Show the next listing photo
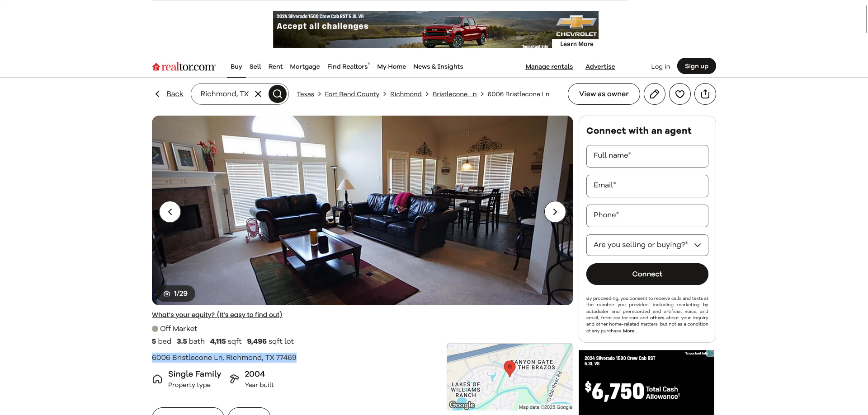Image resolution: width=868 pixels, height=415 pixels. 555,212
